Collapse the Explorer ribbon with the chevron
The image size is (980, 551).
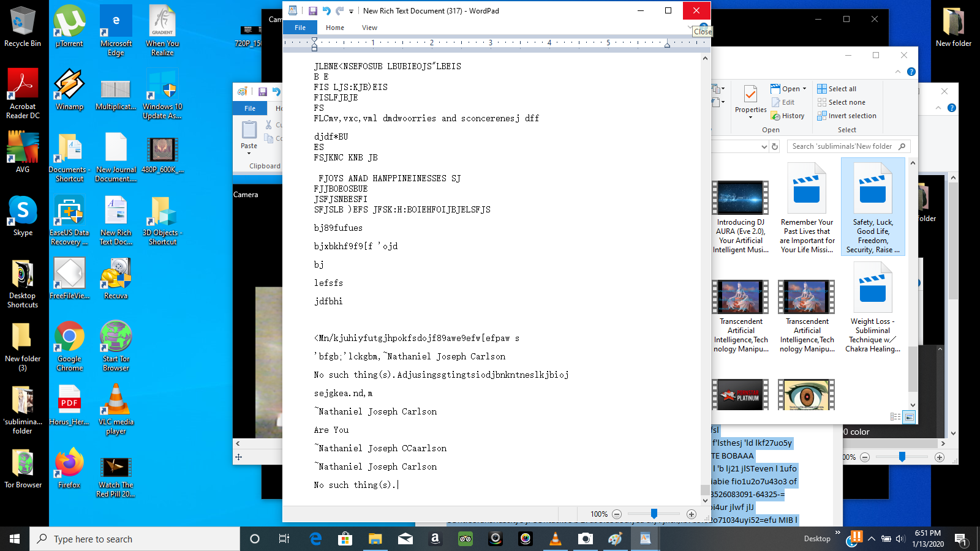[x=898, y=72]
